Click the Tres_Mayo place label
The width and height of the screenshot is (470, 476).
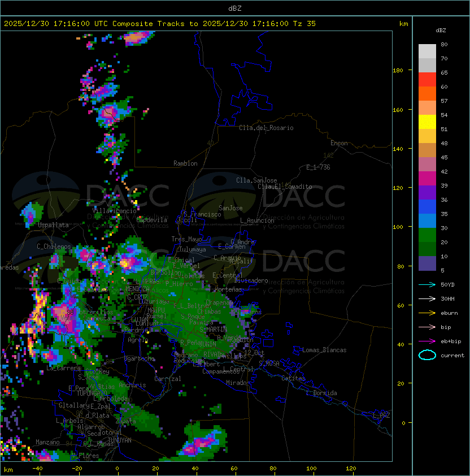click(x=186, y=239)
